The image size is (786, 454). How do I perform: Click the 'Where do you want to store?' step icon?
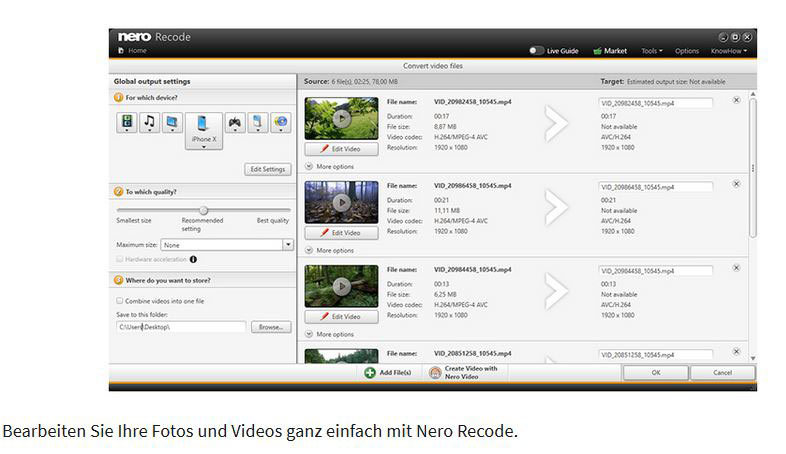118,280
